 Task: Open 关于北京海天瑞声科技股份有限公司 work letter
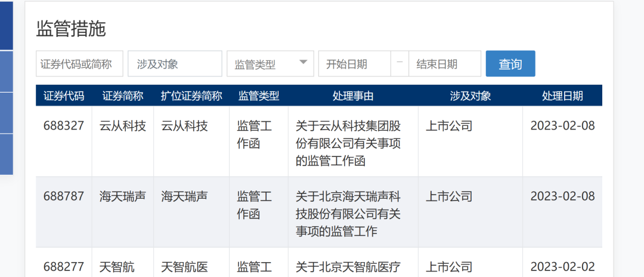coord(348,214)
